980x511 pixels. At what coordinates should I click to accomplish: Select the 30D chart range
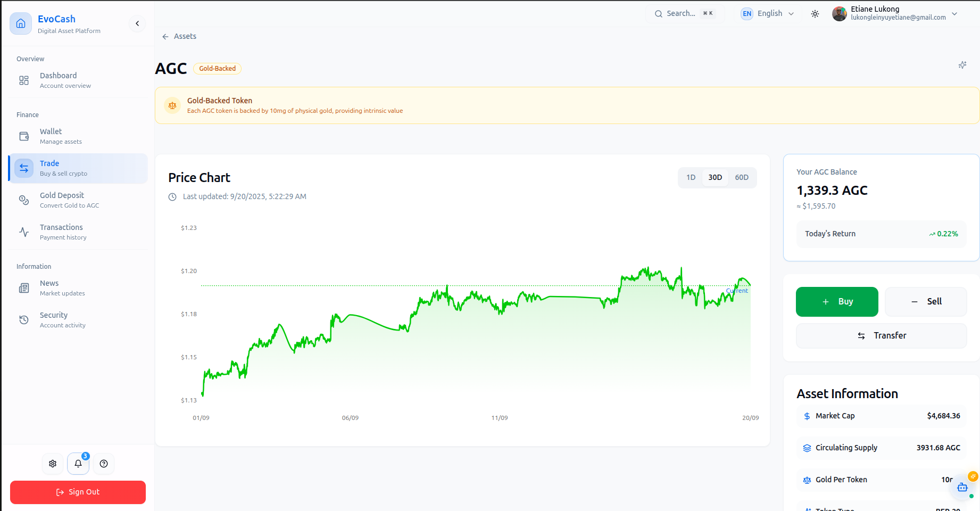coord(715,178)
